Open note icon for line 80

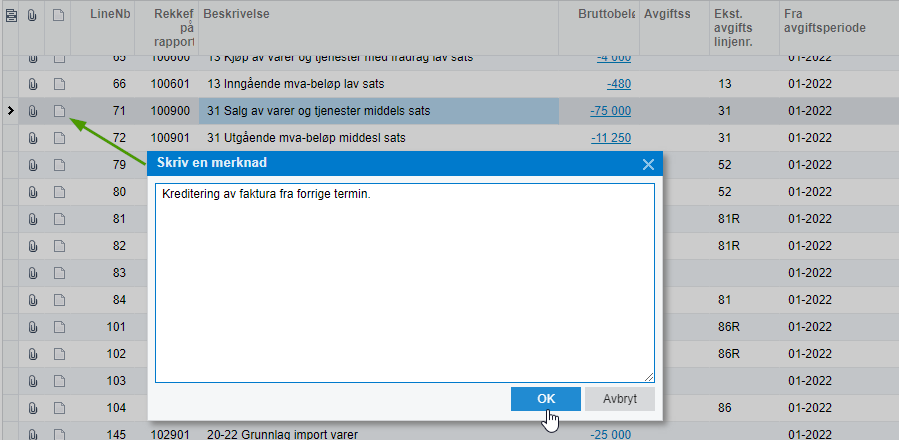[59, 192]
